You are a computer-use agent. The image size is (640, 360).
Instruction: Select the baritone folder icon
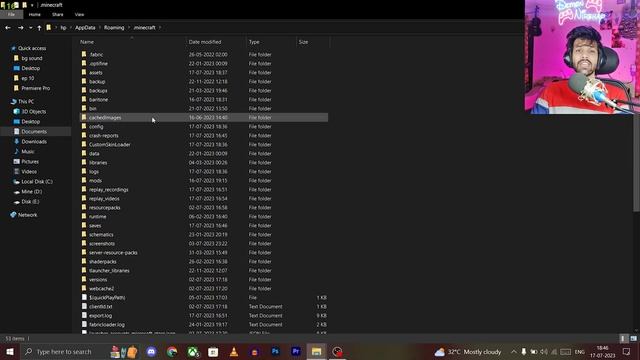point(84,99)
